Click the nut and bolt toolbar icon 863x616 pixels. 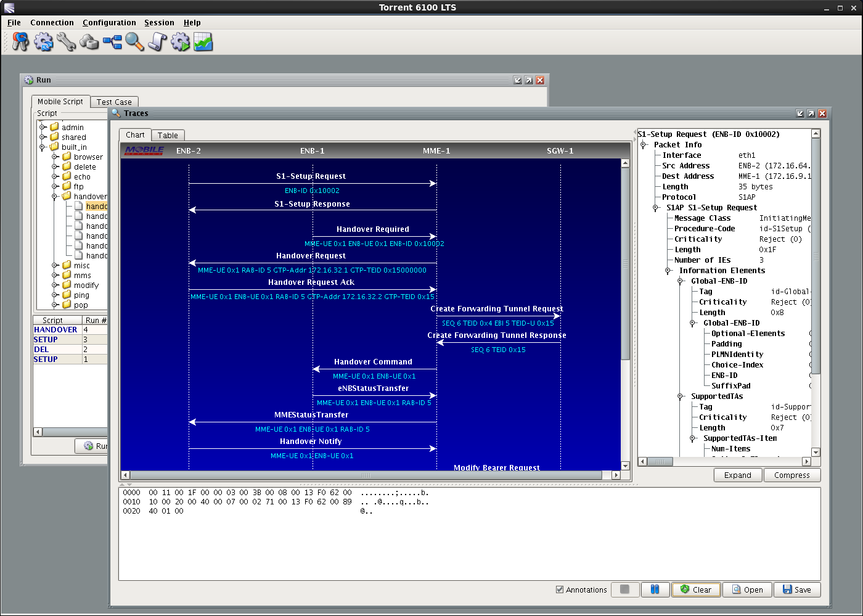[x=89, y=42]
